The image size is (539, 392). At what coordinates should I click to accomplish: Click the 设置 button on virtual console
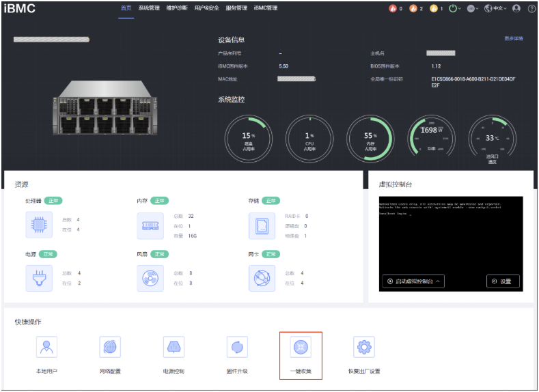pos(503,281)
